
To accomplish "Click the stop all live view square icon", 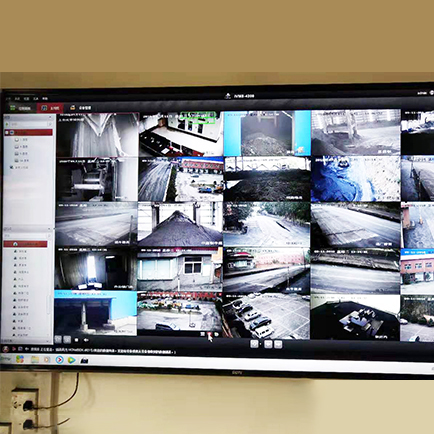I will [76, 340].
